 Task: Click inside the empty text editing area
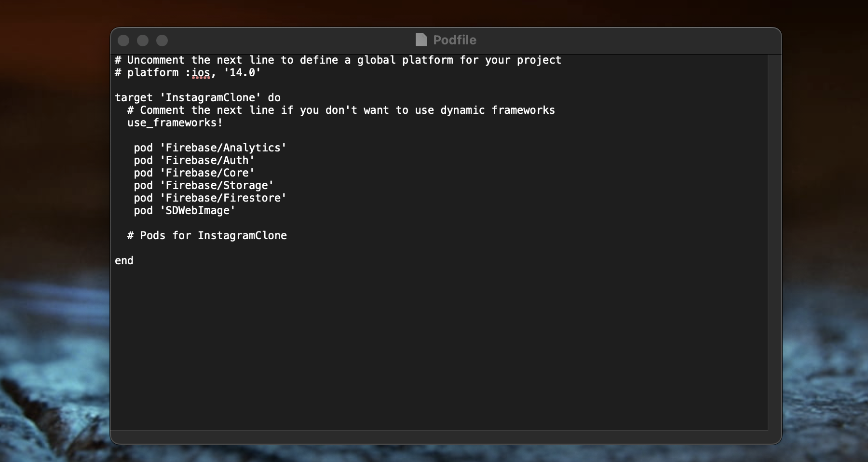click(x=434, y=338)
